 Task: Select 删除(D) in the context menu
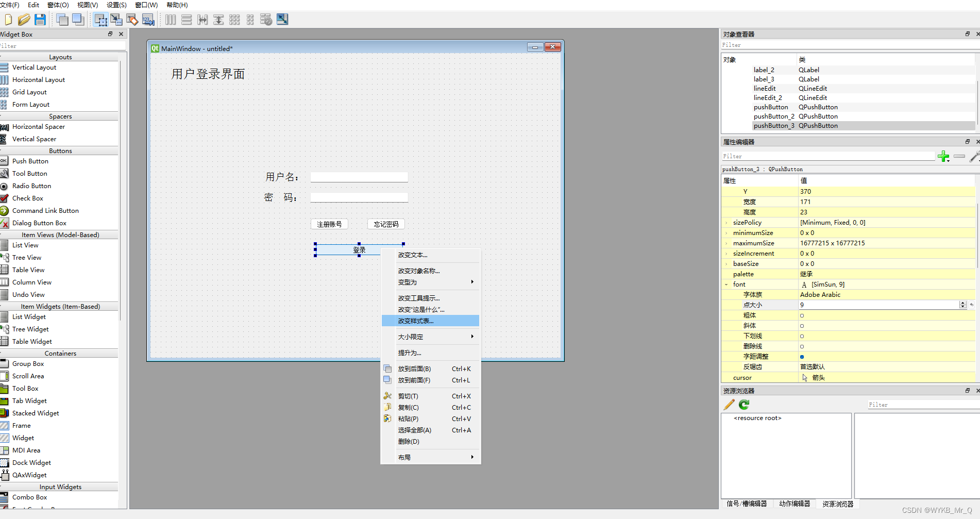[430, 441]
